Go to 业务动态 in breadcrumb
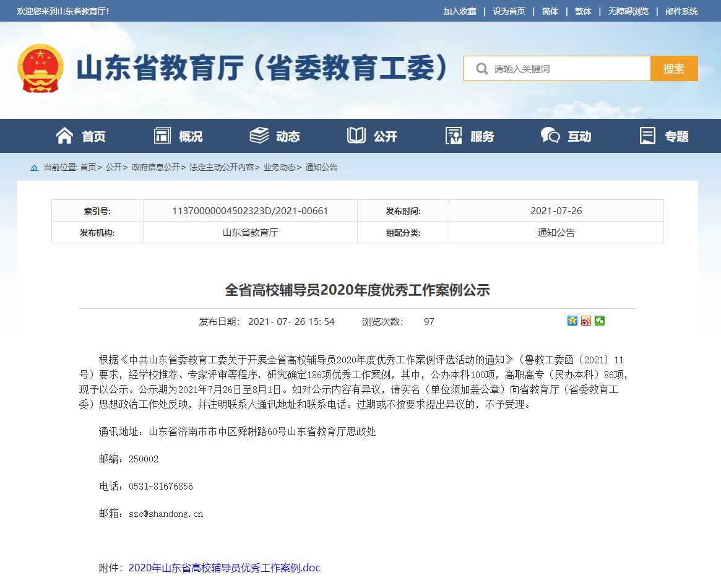Viewport: 721px width, 588px height. coord(280,167)
